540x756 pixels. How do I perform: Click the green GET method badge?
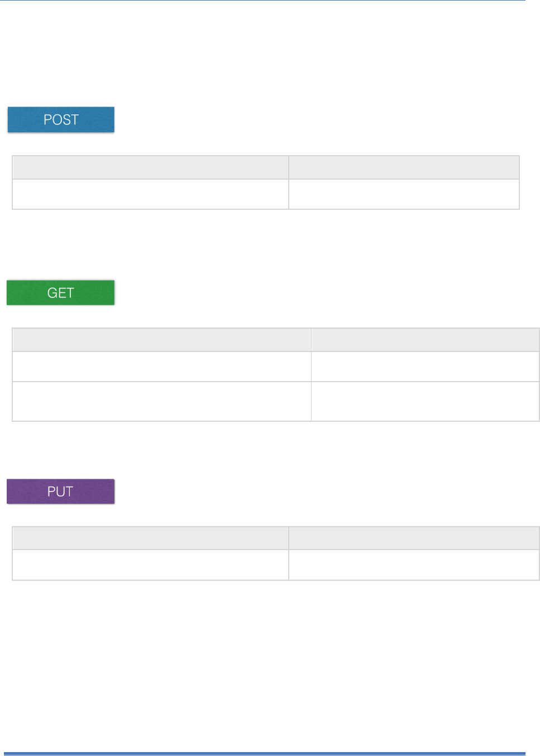click(x=60, y=292)
